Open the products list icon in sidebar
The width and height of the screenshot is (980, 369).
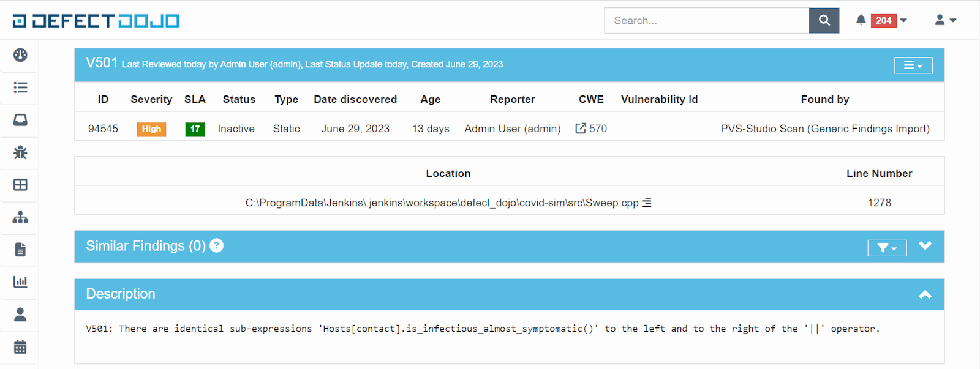pos(20,88)
